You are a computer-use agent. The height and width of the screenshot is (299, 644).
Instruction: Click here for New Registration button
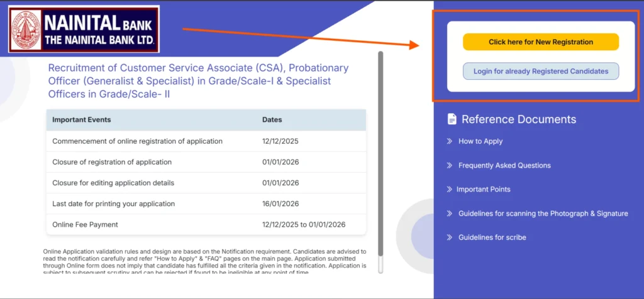[541, 42]
